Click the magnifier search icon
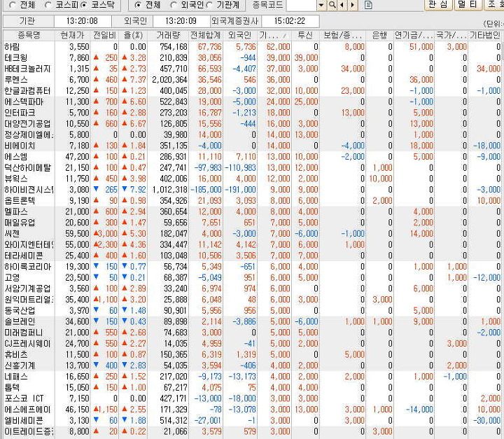 coord(332,5)
